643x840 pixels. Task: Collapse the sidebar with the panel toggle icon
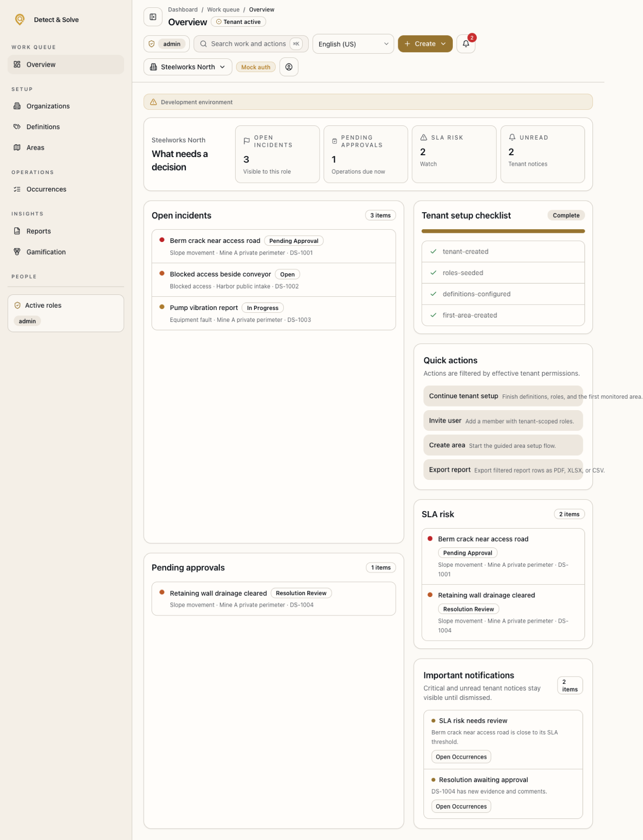point(153,17)
